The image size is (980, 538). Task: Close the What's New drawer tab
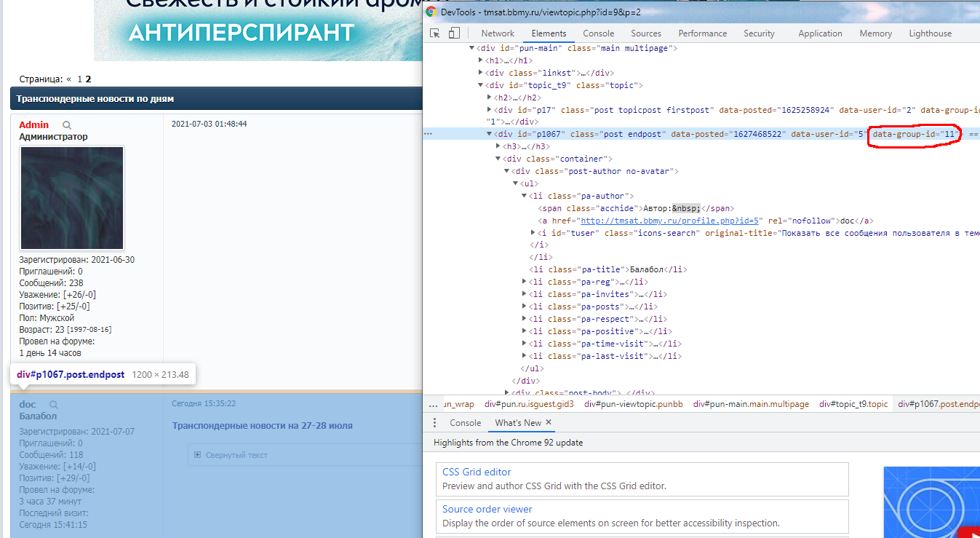pyautogui.click(x=549, y=422)
